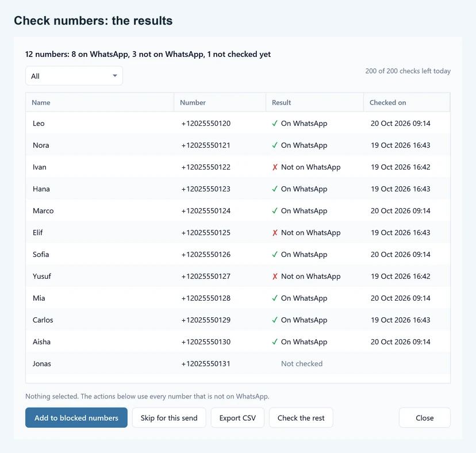Click the green checkmark in Sofia's row

coord(275,255)
